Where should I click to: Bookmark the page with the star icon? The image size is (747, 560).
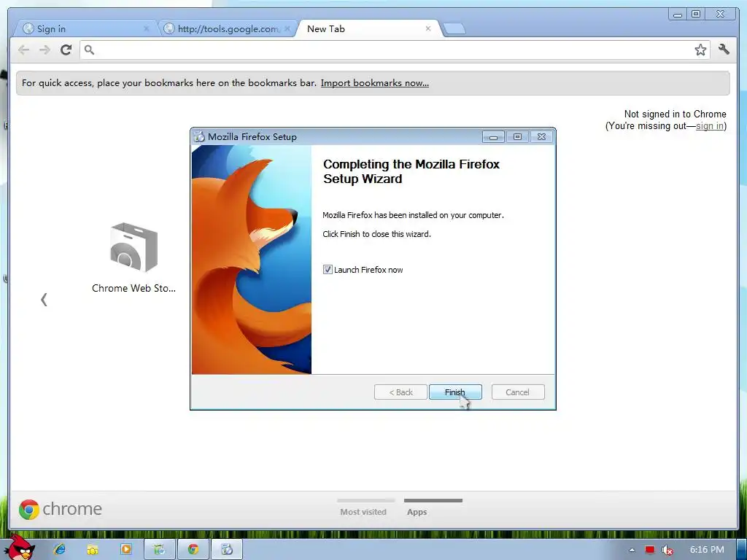click(x=700, y=50)
